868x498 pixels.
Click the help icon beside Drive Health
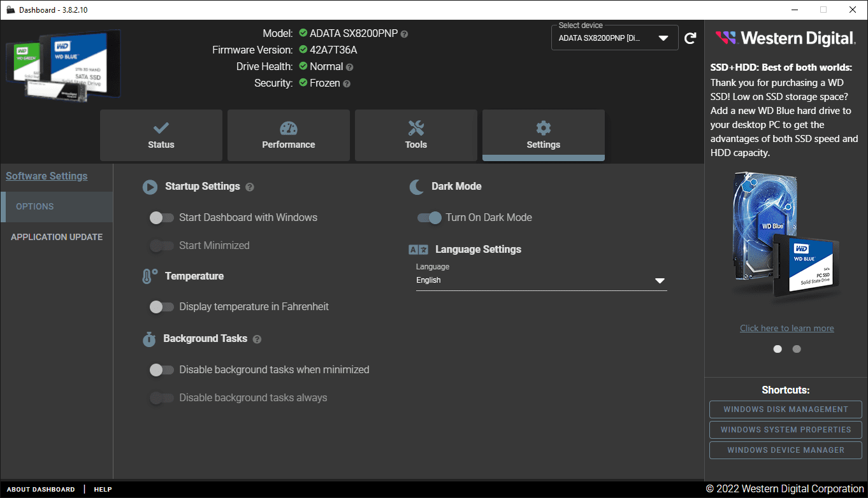[x=349, y=67]
